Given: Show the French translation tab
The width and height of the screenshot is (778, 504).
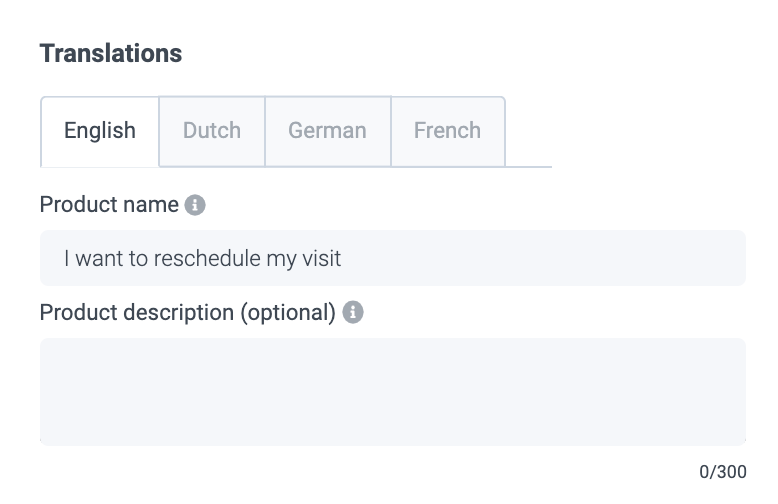Looking at the screenshot, I should pyautogui.click(x=447, y=131).
